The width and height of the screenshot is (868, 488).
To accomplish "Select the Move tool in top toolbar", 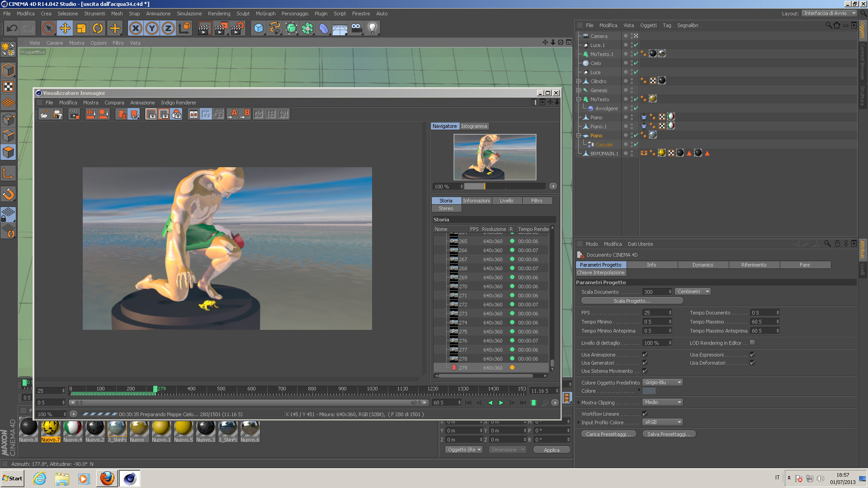I will (65, 28).
